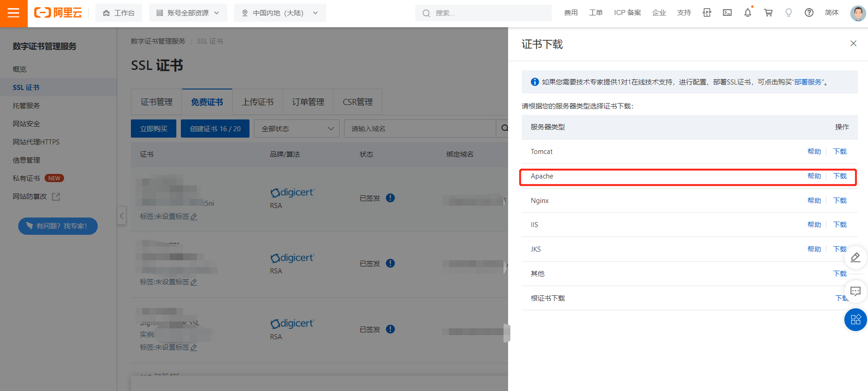Click info icon in third 已签发 row
The width and height of the screenshot is (868, 391).
tap(390, 329)
